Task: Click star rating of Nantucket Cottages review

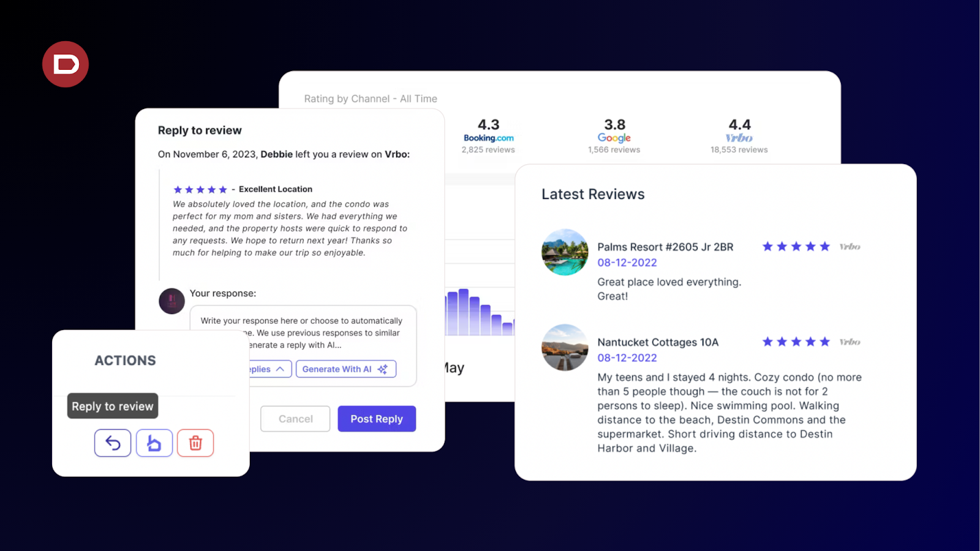Action: coord(796,342)
